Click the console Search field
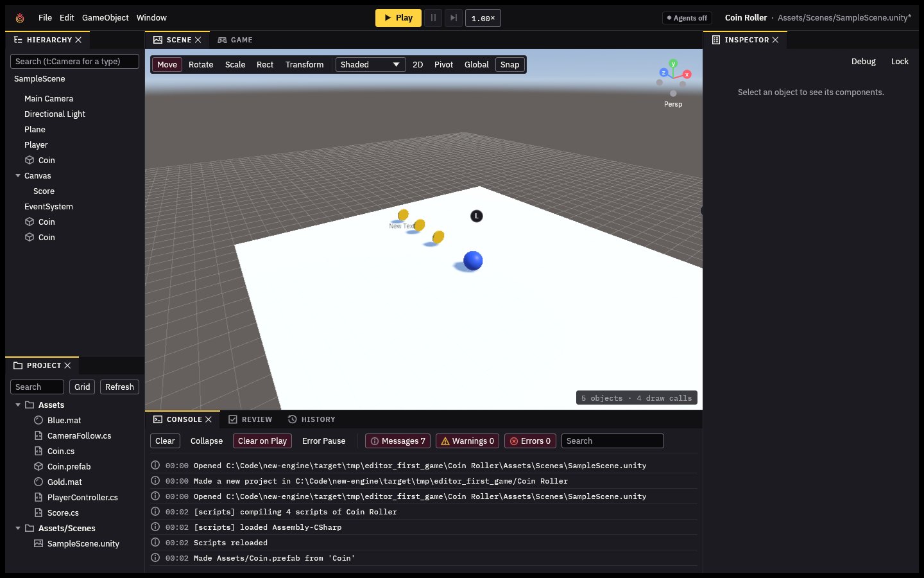This screenshot has height=578, width=924. tap(613, 441)
